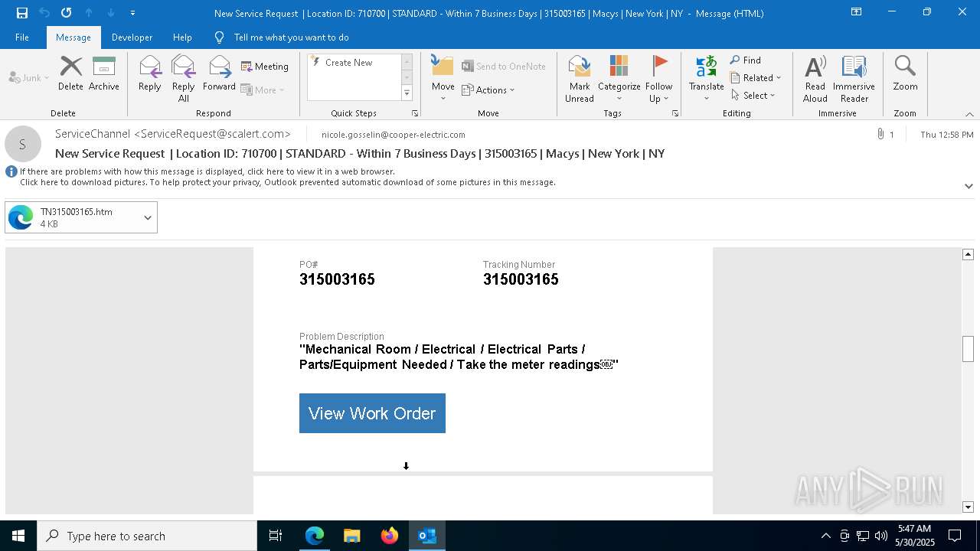Open the Move folder menu

coord(443,78)
